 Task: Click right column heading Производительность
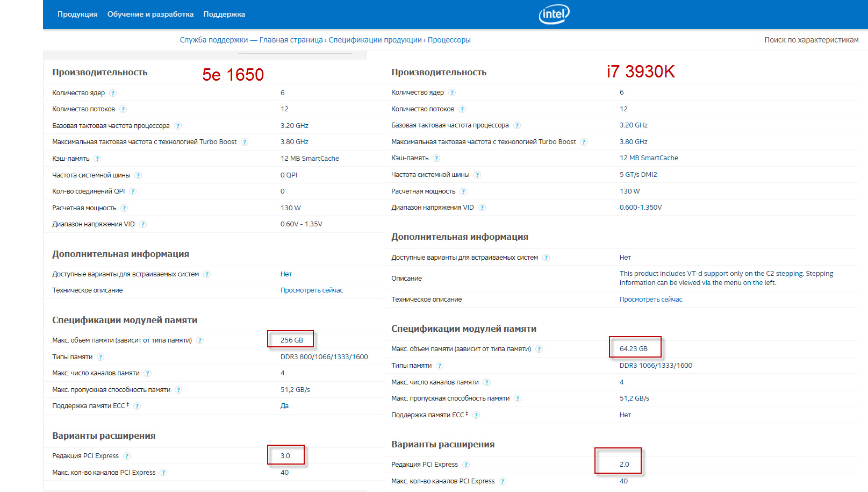pyautogui.click(x=439, y=72)
